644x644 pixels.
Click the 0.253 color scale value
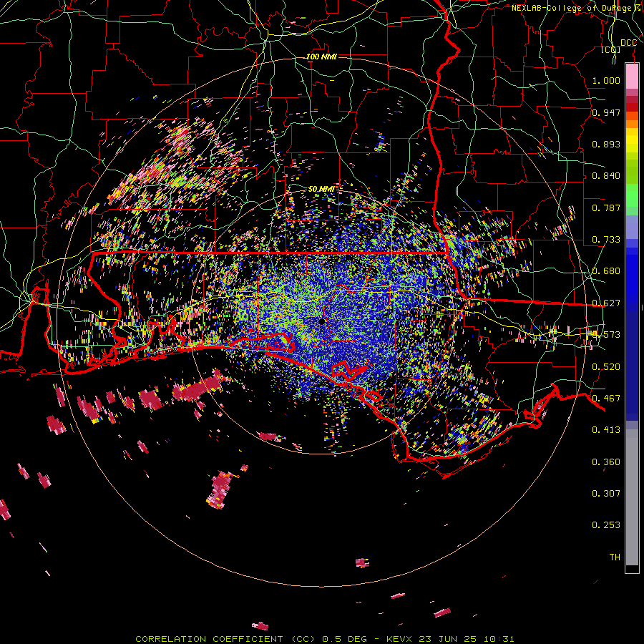(x=606, y=525)
